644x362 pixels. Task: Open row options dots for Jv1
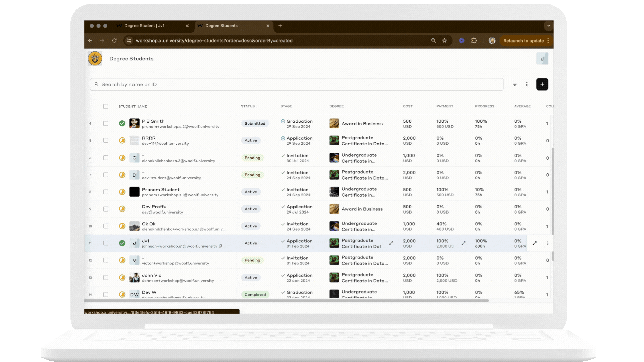[x=548, y=243]
